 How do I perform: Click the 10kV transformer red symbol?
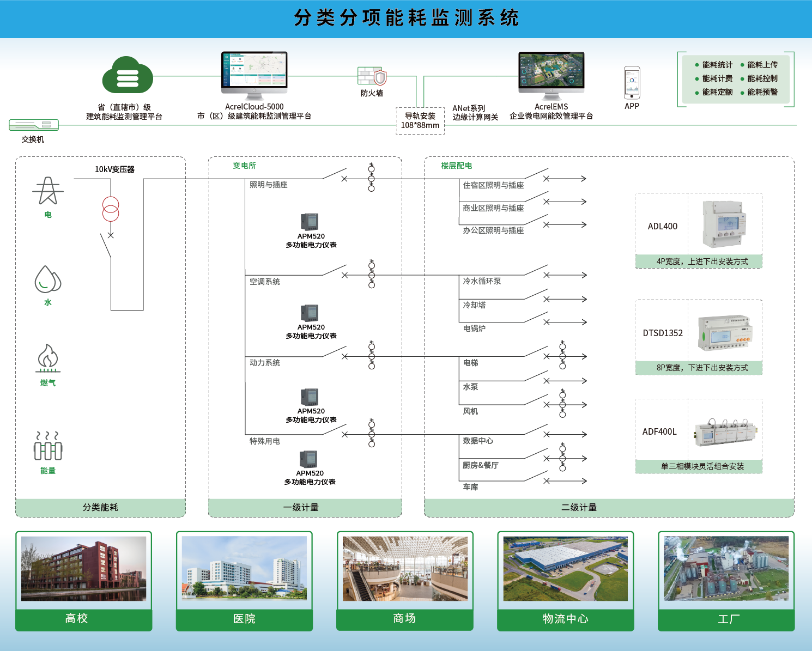[x=111, y=209]
